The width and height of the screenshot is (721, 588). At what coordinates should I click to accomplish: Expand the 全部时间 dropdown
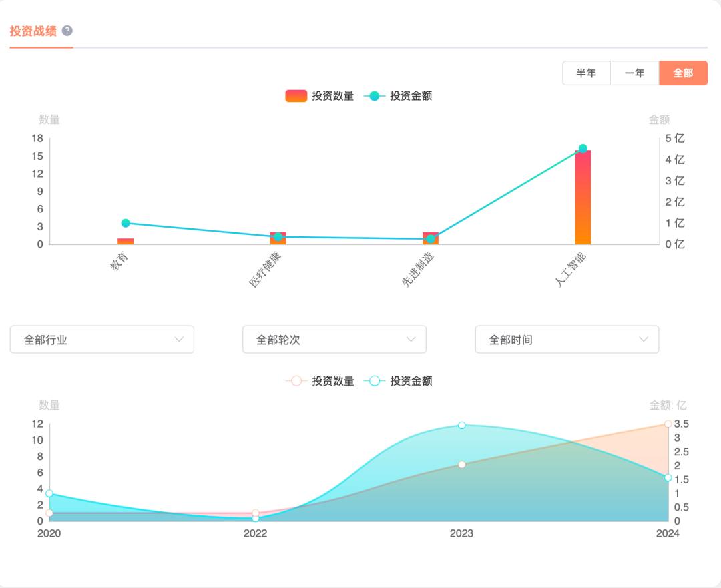pos(567,340)
